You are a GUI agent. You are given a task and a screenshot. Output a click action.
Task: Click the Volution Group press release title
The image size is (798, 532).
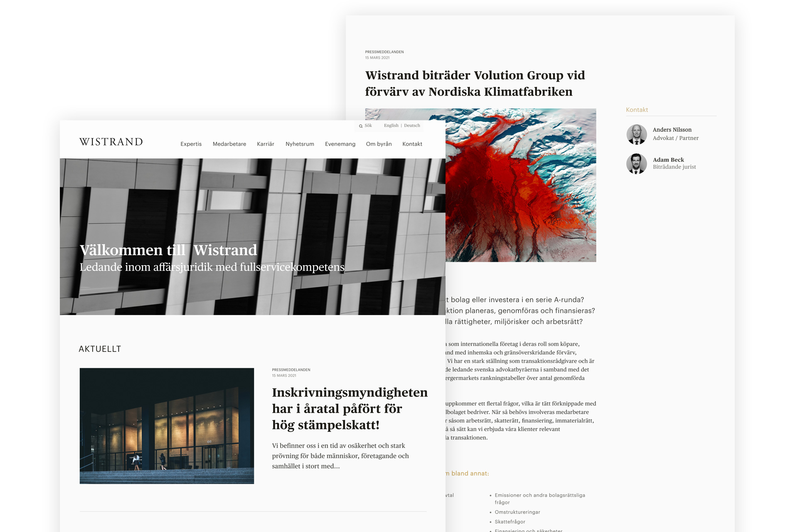click(x=475, y=83)
